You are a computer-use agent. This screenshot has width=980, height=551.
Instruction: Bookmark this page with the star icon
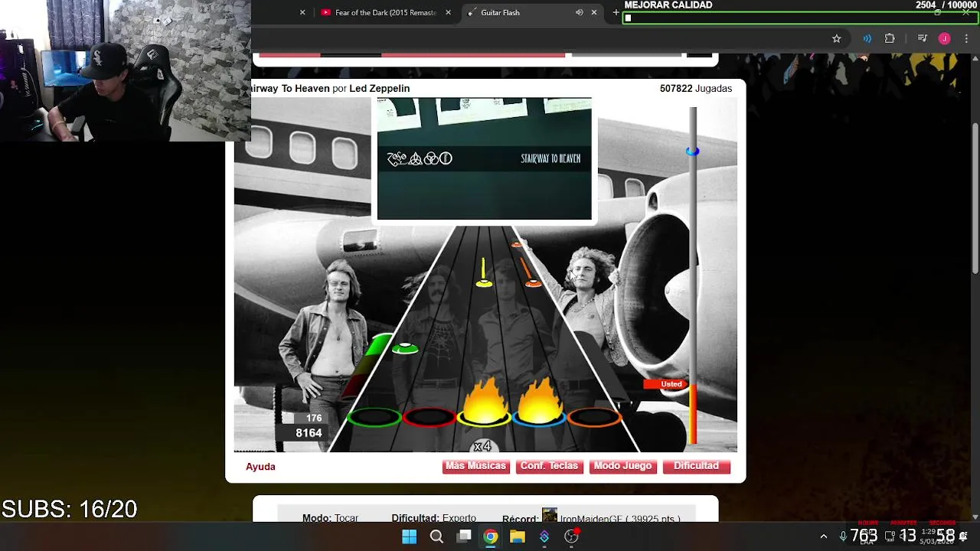836,38
